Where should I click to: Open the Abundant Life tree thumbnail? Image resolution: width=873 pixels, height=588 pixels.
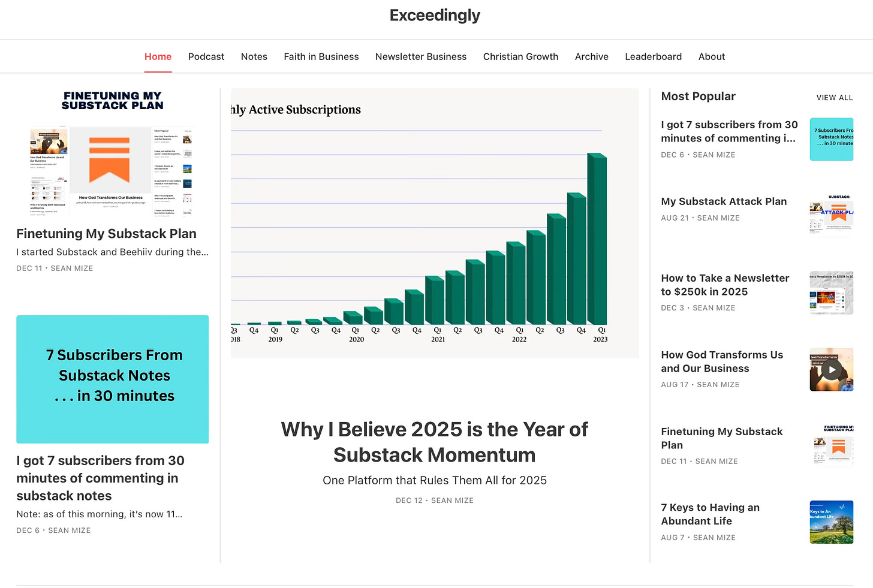click(x=832, y=522)
